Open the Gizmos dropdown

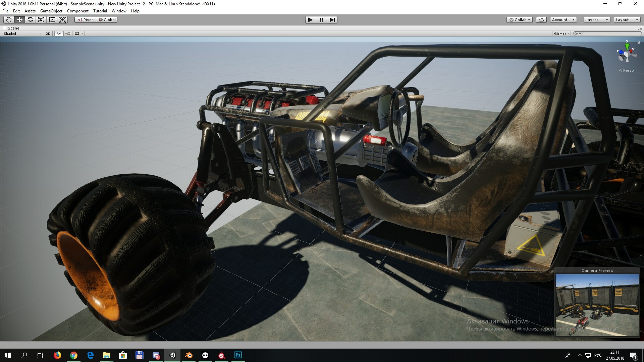[561, 34]
